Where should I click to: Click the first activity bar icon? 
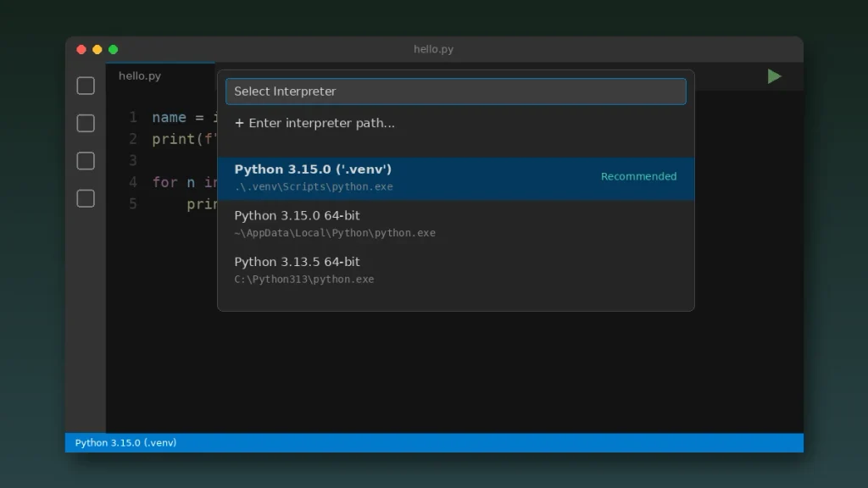(86, 86)
